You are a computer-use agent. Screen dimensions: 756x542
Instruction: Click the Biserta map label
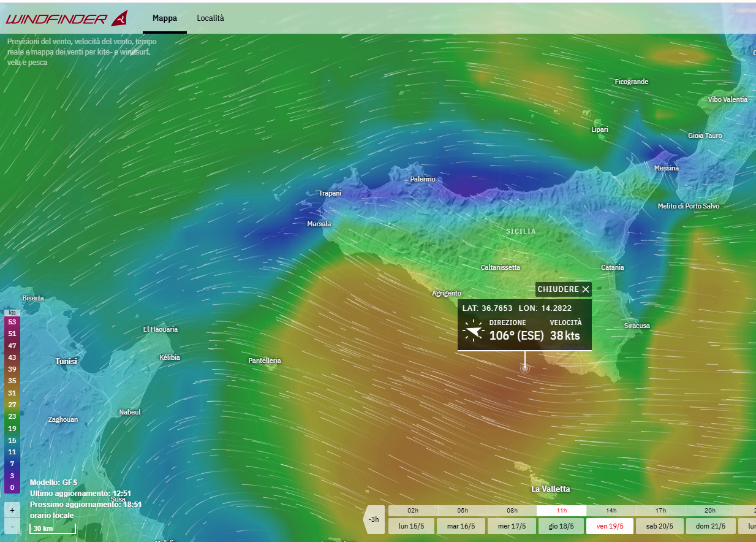point(33,298)
